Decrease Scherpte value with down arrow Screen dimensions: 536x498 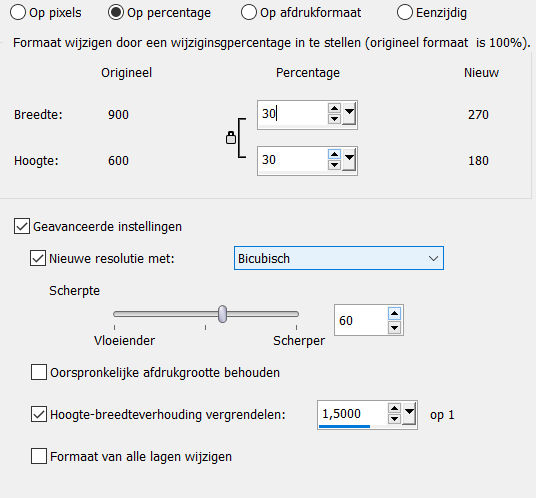point(394,328)
